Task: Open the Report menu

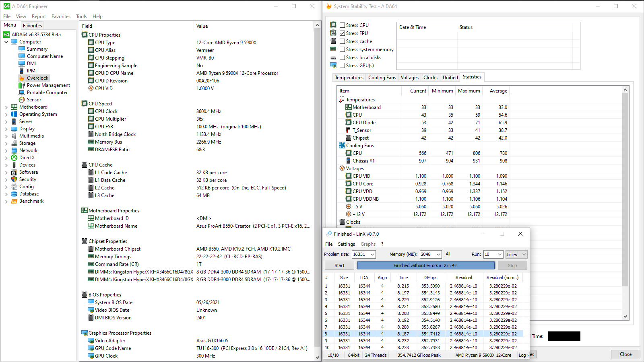Action: click(x=39, y=16)
